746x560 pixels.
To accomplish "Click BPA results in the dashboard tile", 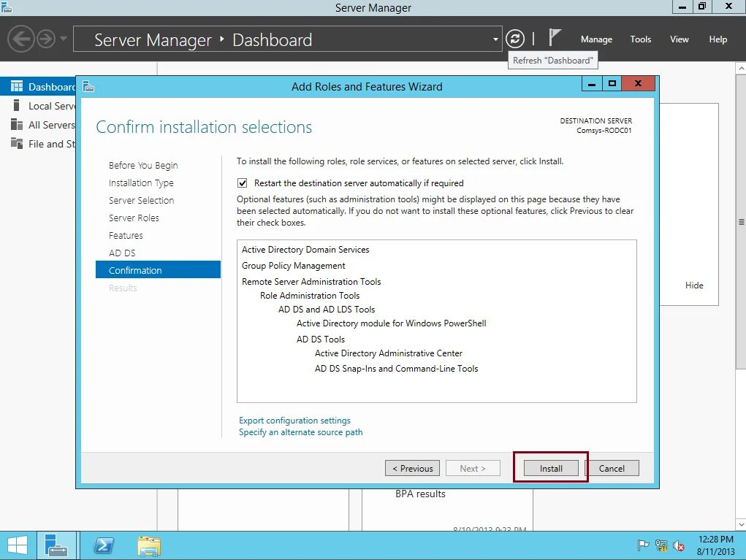I will [x=420, y=494].
